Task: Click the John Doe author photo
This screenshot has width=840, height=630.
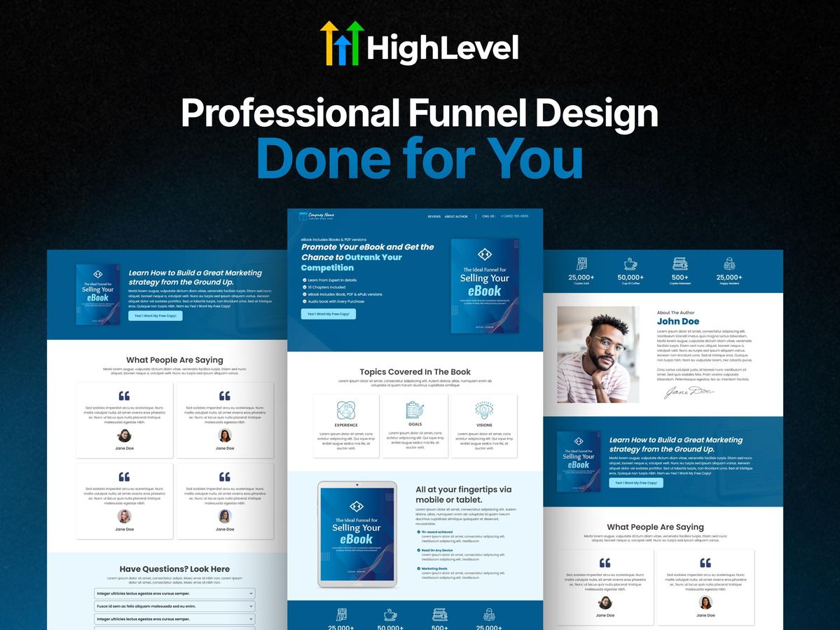Action: tap(598, 355)
